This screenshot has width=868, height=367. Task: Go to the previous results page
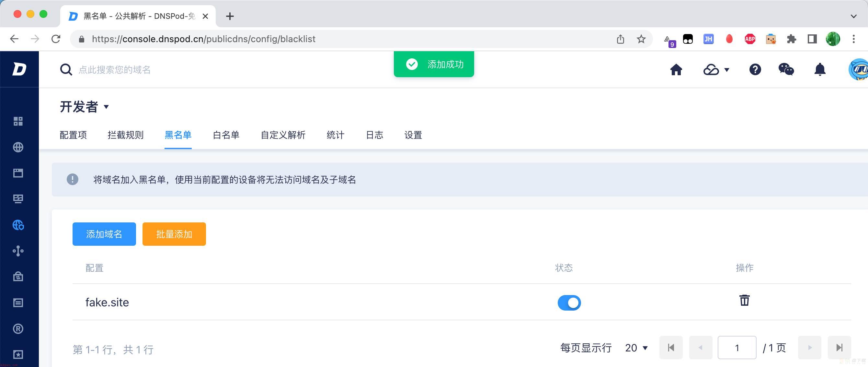(701, 348)
